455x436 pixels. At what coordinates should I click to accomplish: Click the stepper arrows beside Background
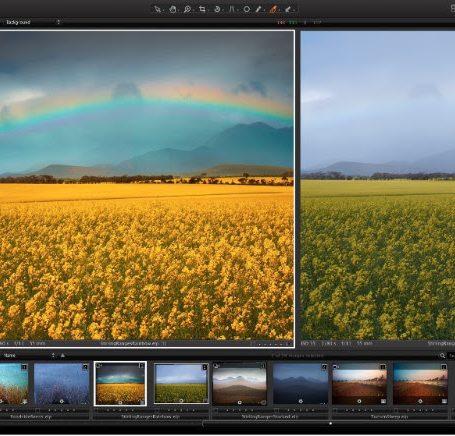59,22
